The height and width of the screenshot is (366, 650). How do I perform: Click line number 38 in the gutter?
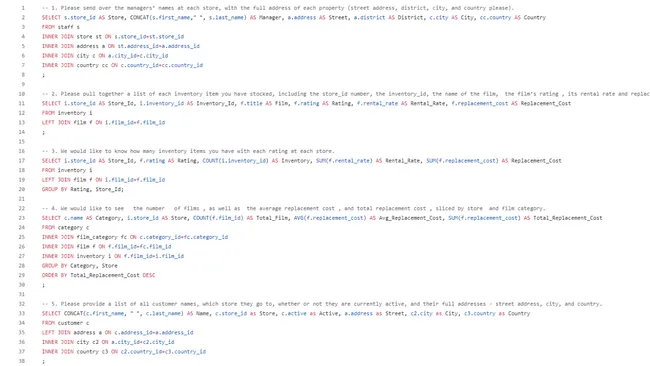(x=22, y=361)
